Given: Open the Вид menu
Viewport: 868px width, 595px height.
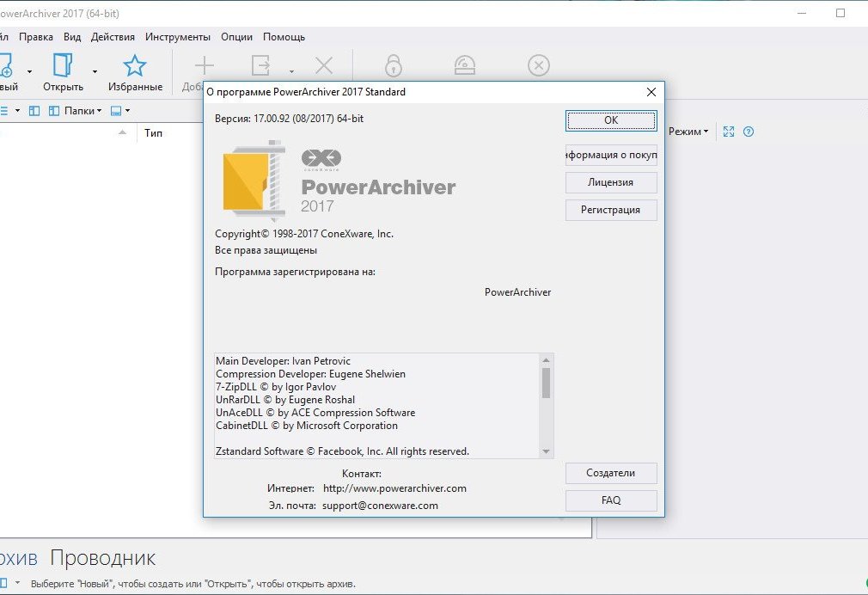Looking at the screenshot, I should pos(72,37).
